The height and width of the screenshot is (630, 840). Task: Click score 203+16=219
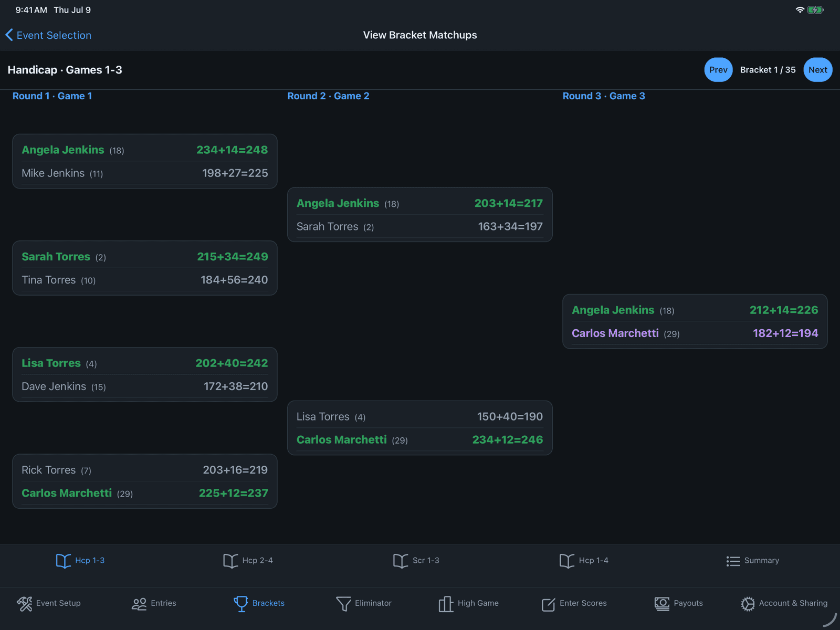pos(235,470)
